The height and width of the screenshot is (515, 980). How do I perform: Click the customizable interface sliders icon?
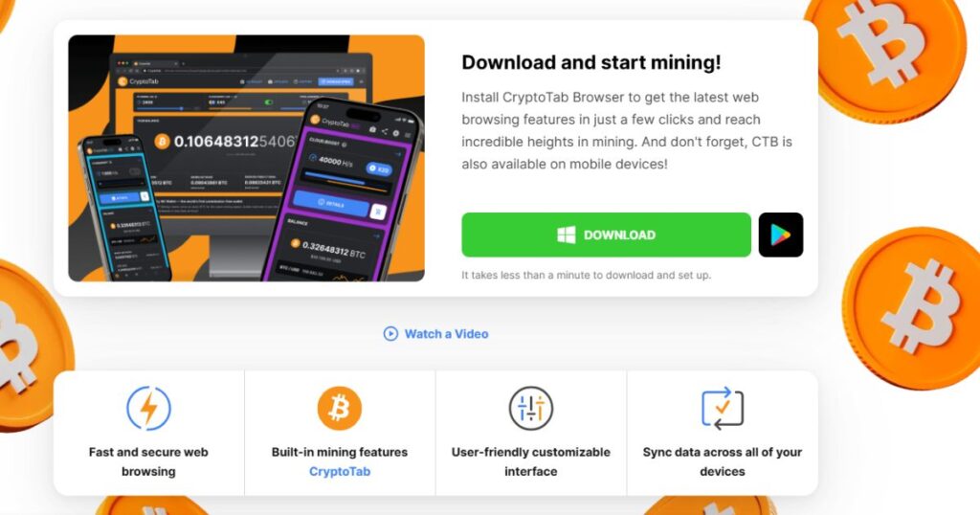530,408
